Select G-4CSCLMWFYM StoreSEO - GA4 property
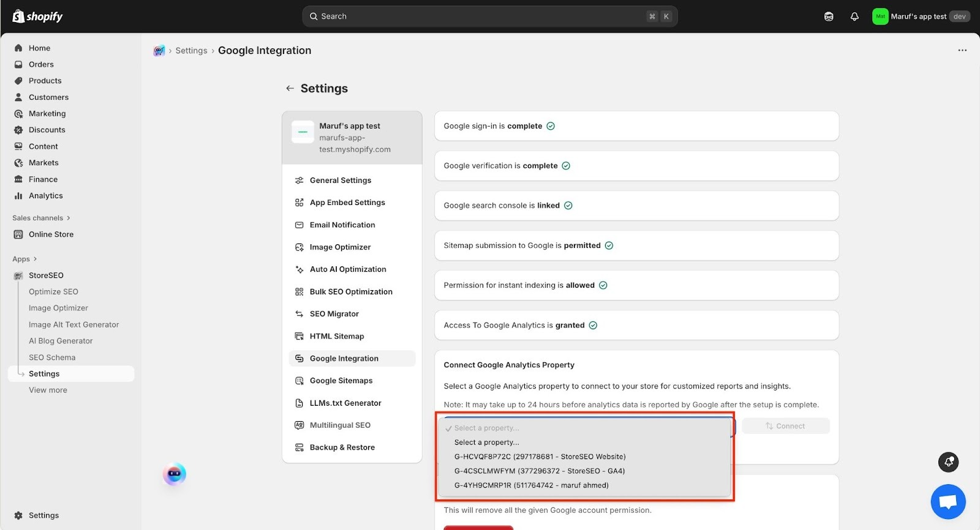This screenshot has width=980, height=530. pos(539,471)
